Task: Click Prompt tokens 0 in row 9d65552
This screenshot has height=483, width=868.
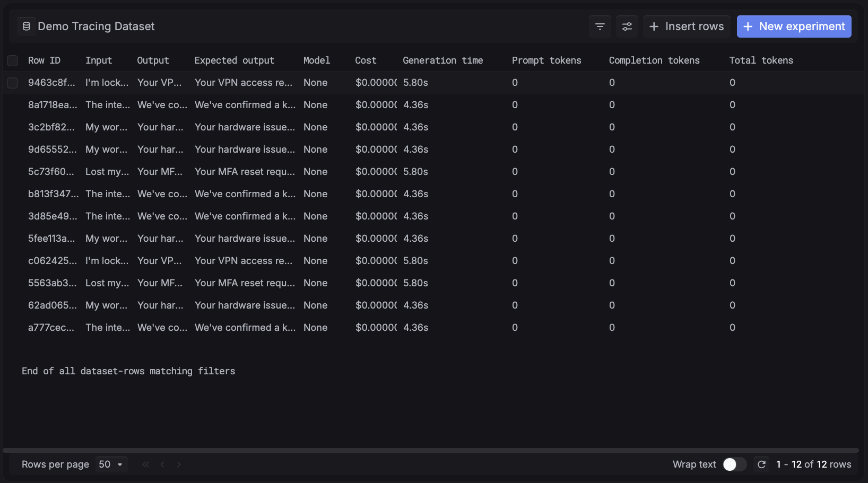Action: [515, 150]
